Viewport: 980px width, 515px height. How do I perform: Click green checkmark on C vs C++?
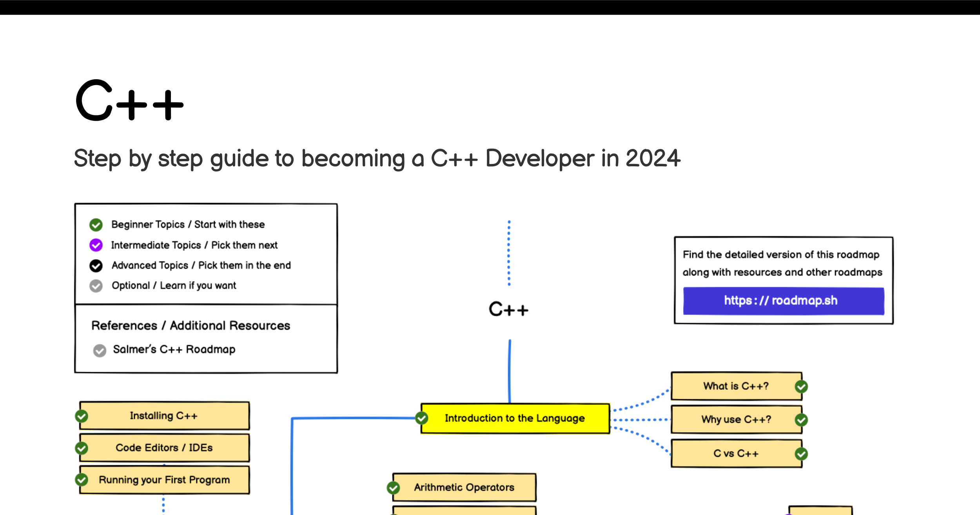tap(801, 454)
